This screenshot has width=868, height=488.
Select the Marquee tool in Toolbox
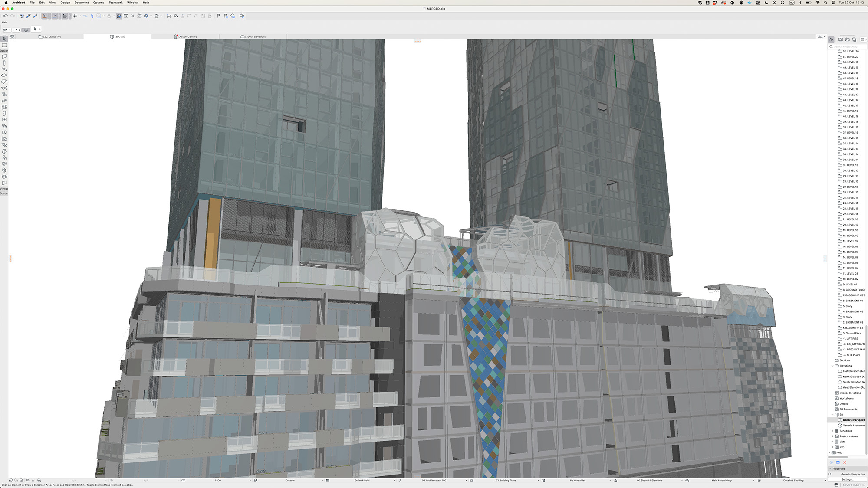(x=4, y=45)
